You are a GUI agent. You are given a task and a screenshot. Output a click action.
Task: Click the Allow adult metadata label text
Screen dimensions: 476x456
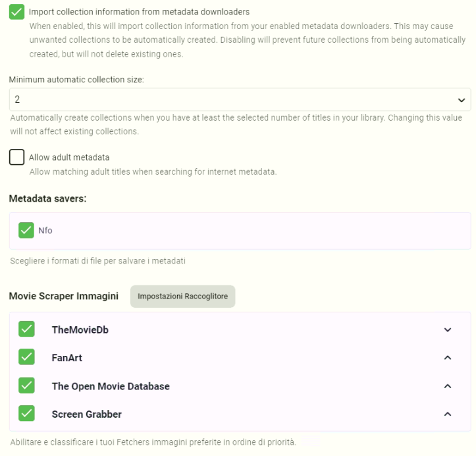tap(69, 157)
